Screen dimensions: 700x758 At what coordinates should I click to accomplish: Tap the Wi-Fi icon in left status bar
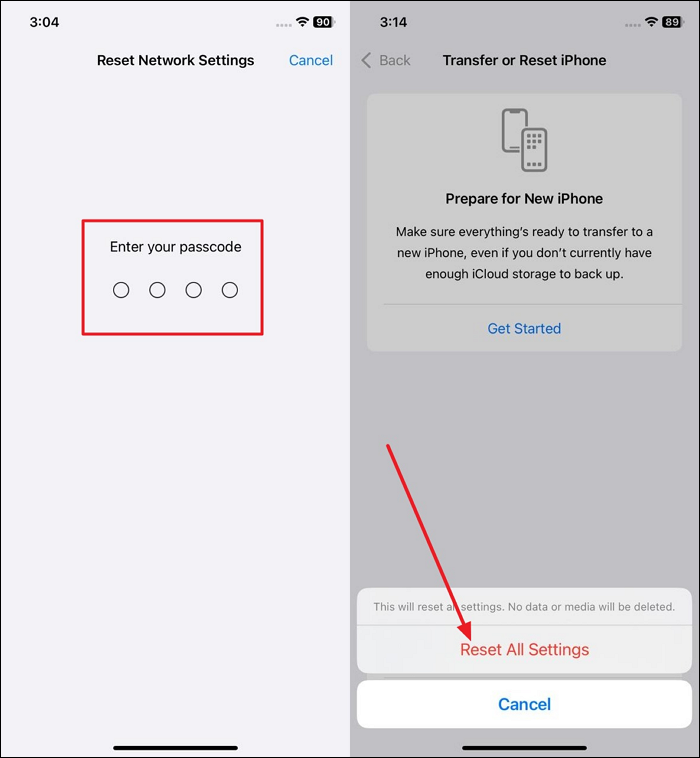click(x=303, y=22)
